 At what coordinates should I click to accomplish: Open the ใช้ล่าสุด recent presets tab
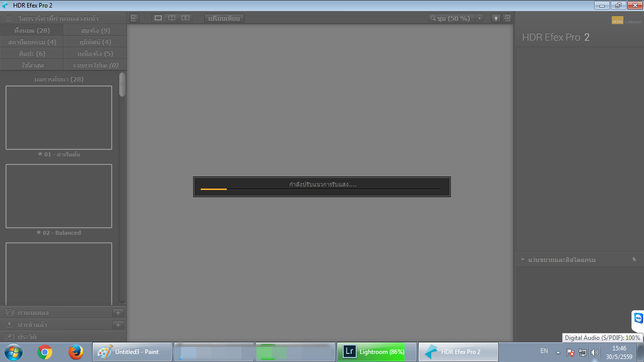[x=32, y=65]
